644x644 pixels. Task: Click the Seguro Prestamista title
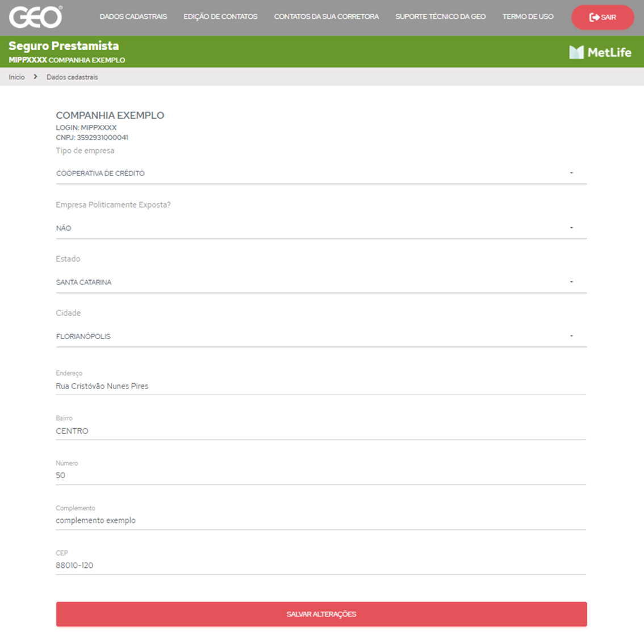(64, 45)
